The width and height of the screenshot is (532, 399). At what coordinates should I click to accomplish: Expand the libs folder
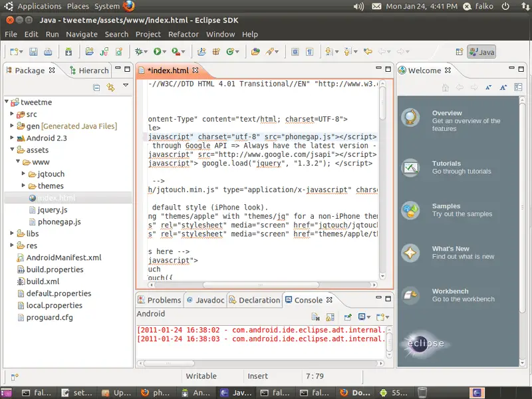click(x=12, y=233)
